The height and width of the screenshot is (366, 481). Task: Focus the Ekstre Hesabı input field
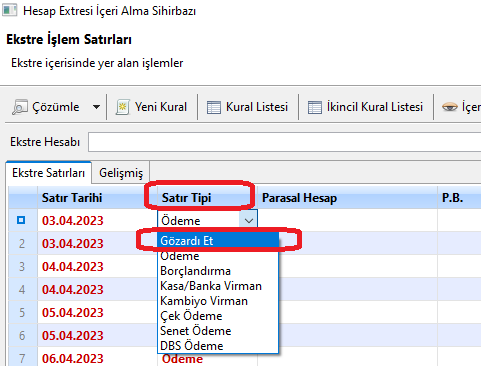284,142
